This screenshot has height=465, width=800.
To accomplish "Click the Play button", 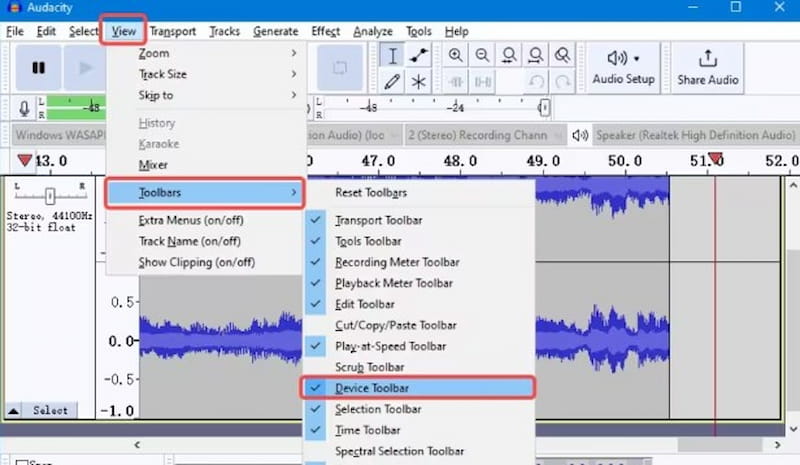I will tap(85, 67).
